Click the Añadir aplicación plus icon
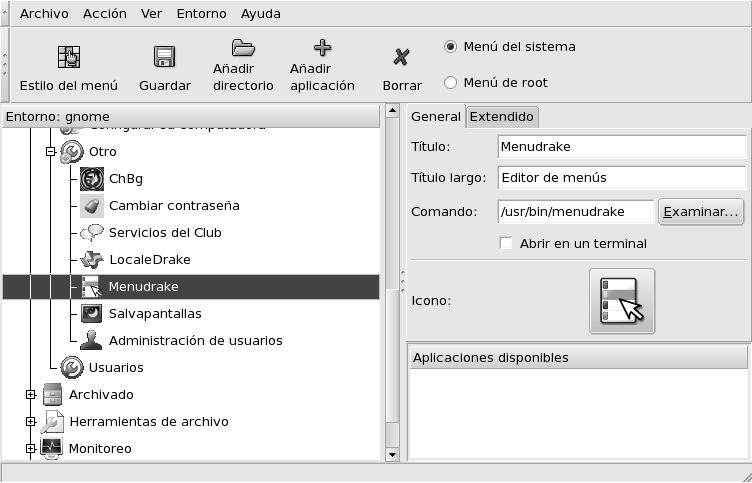 tap(322, 47)
